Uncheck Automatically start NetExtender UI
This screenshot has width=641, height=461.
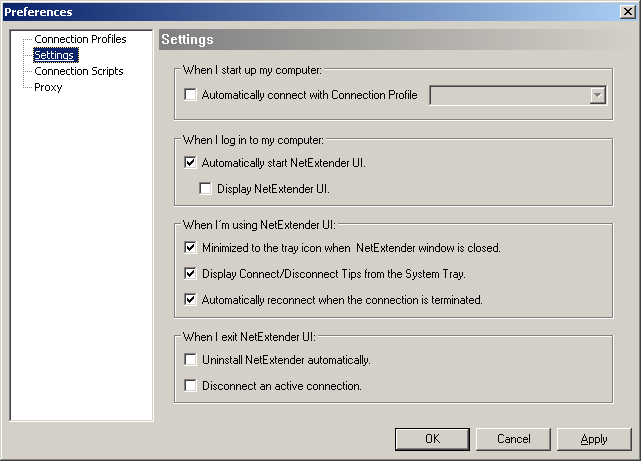[191, 162]
